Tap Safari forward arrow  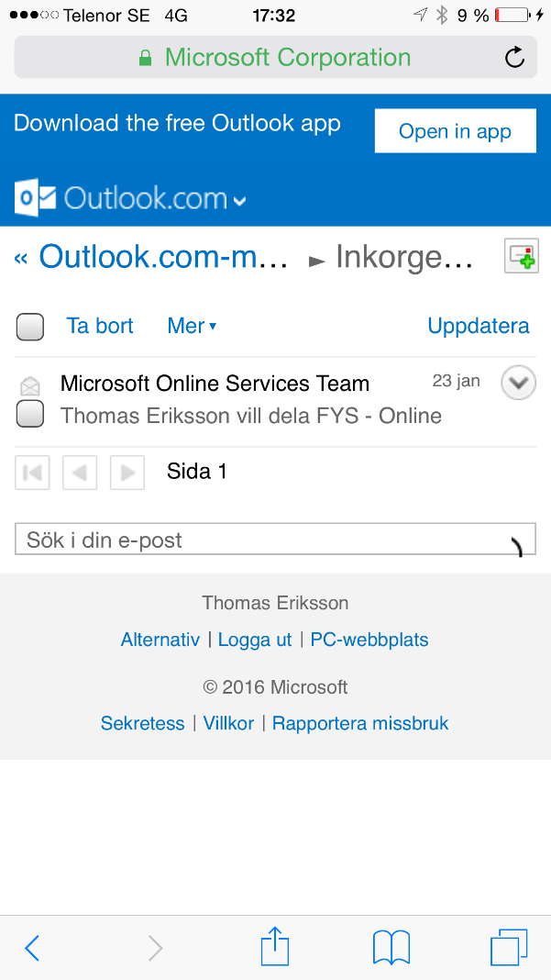pos(156,948)
